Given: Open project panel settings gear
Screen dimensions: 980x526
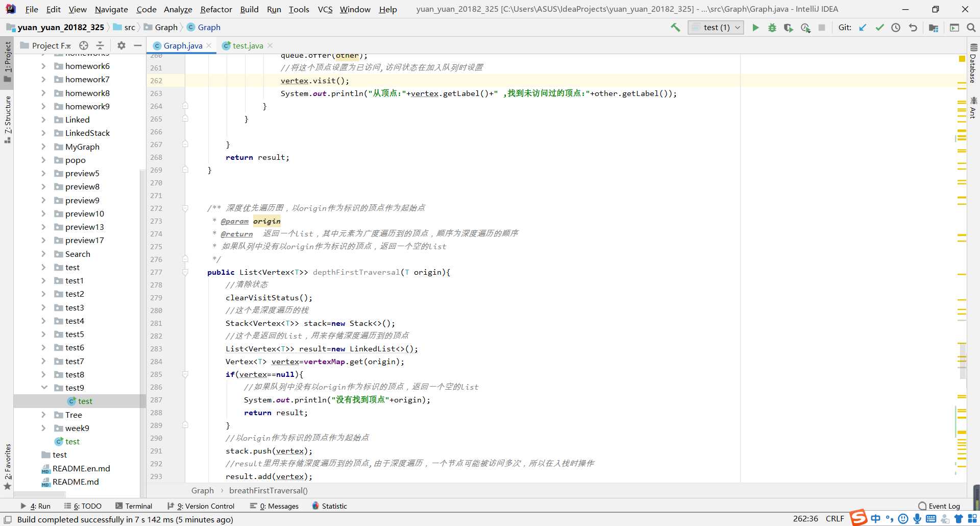Looking at the screenshot, I should tap(121, 45).
